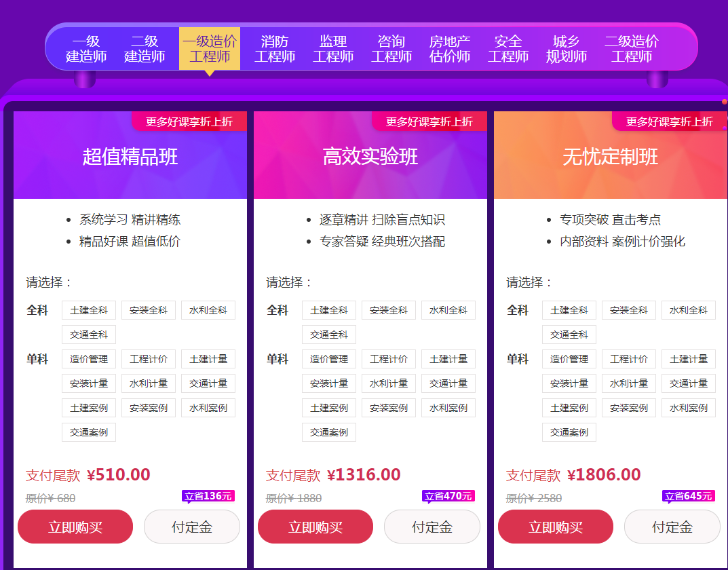Open the 消防工程师 tab
This screenshot has height=570, width=728.
pos(275,49)
